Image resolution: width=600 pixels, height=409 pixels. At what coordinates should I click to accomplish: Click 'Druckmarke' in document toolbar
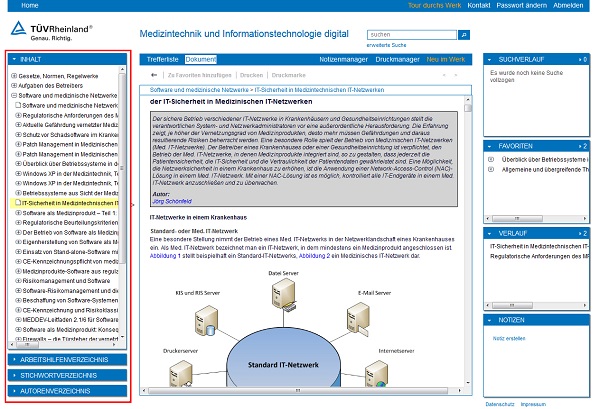click(x=289, y=75)
